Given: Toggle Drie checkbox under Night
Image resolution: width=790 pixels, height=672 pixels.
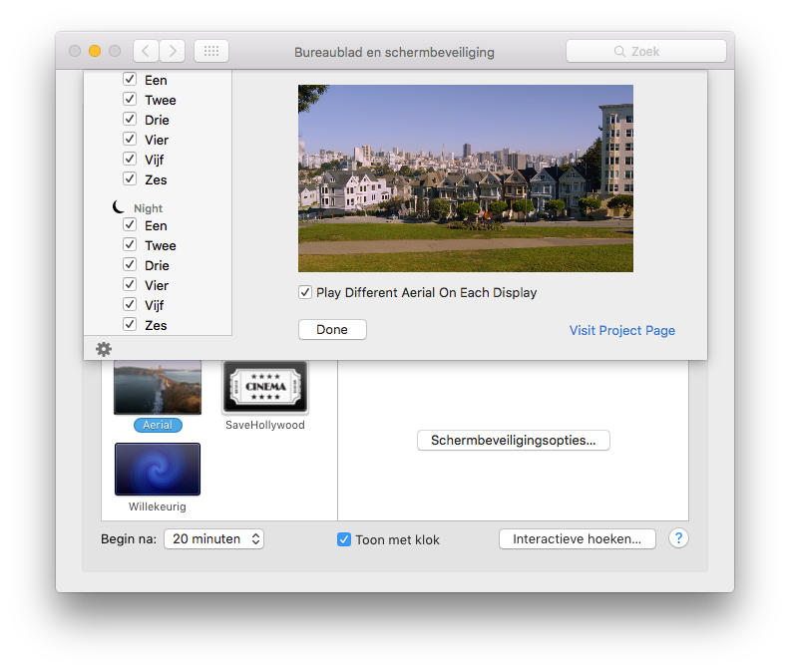Looking at the screenshot, I should pos(130,264).
